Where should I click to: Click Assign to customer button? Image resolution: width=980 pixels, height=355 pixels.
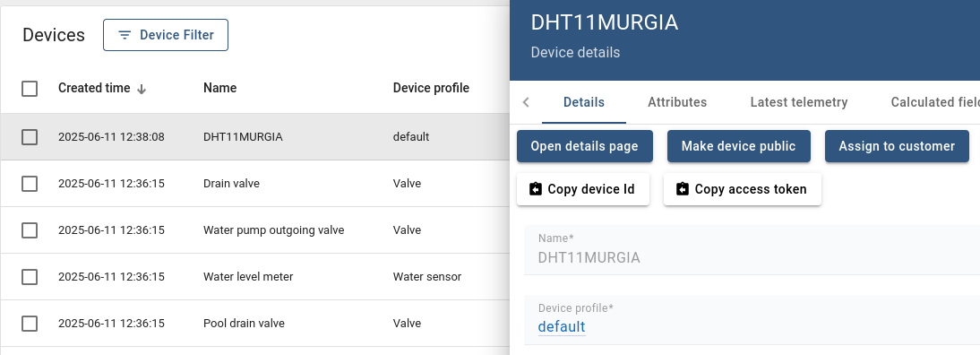[x=897, y=146]
